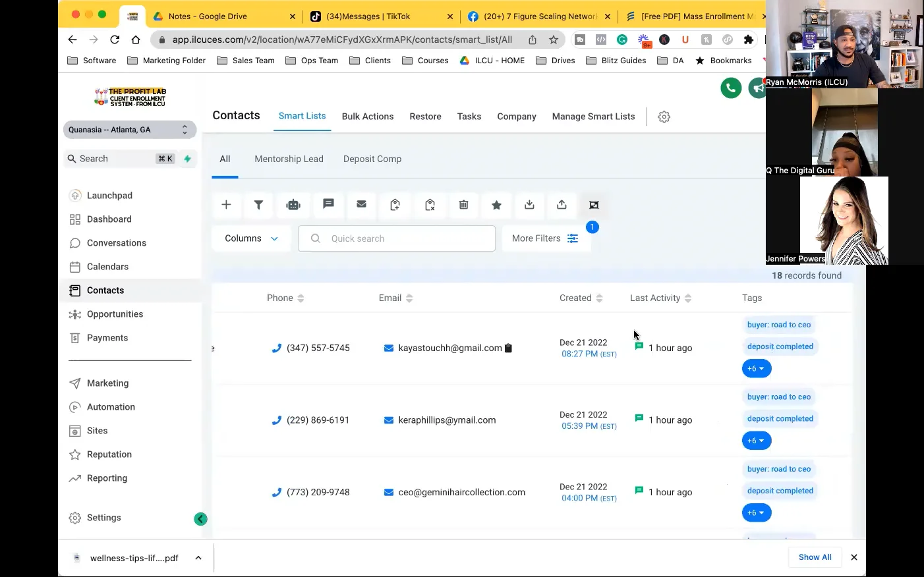Open the Quanasia – Atlanta location selector
This screenshot has width=924, height=577.
coord(129,130)
